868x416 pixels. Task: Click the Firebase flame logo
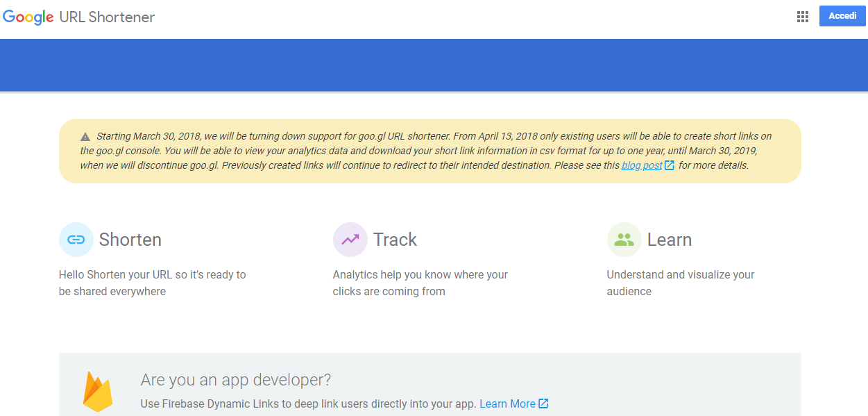(98, 392)
